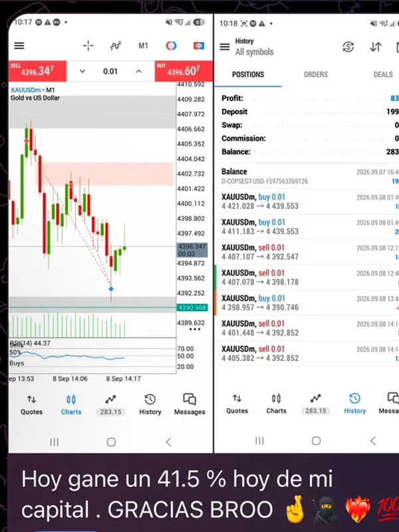Screen dimensions: 399x532
Task: Tap Android home button under History screen
Action: click(x=317, y=441)
